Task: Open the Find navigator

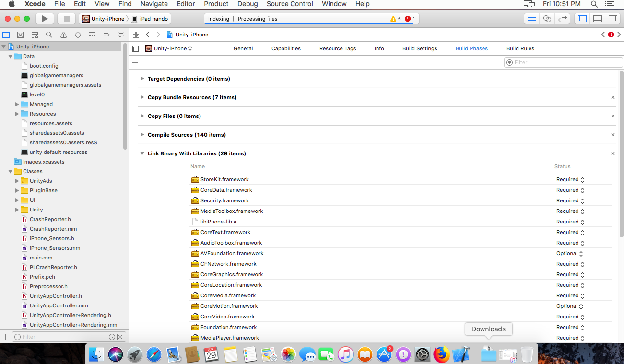Action: click(48, 34)
